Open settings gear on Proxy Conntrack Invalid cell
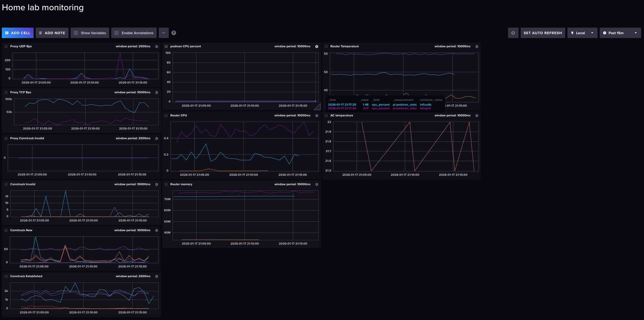Screen dimensions: 644x320 coord(157,138)
